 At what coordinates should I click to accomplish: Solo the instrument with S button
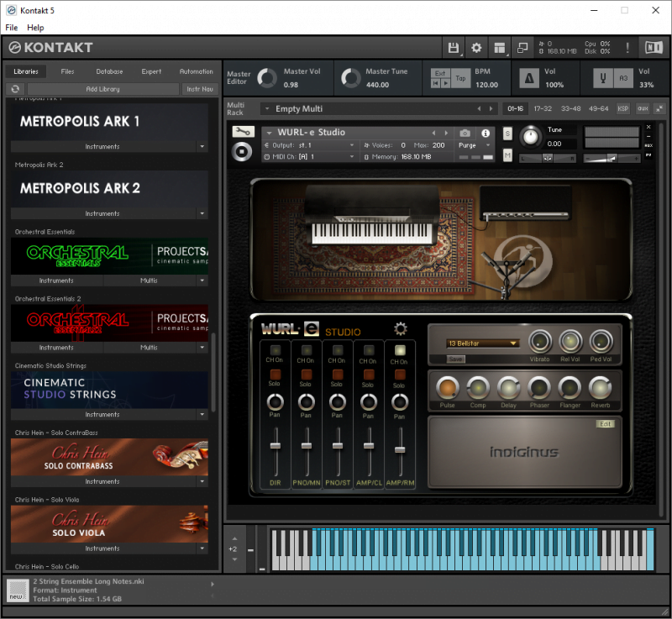507,134
